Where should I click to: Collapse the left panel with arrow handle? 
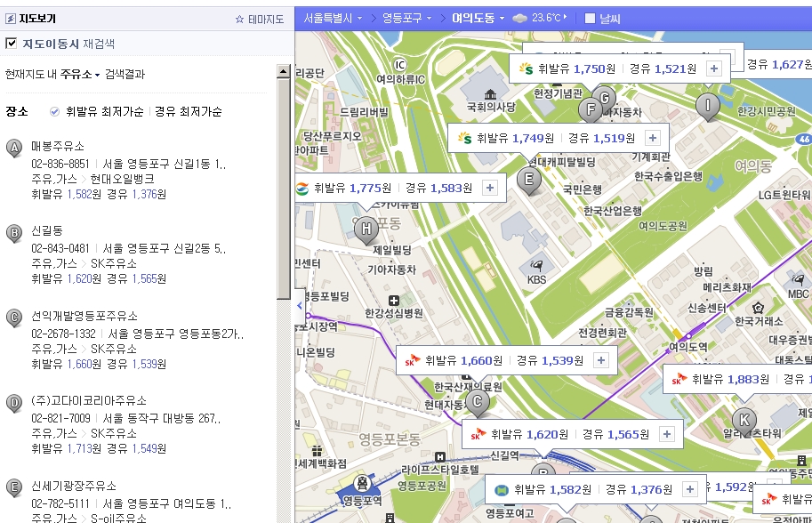tap(300, 305)
